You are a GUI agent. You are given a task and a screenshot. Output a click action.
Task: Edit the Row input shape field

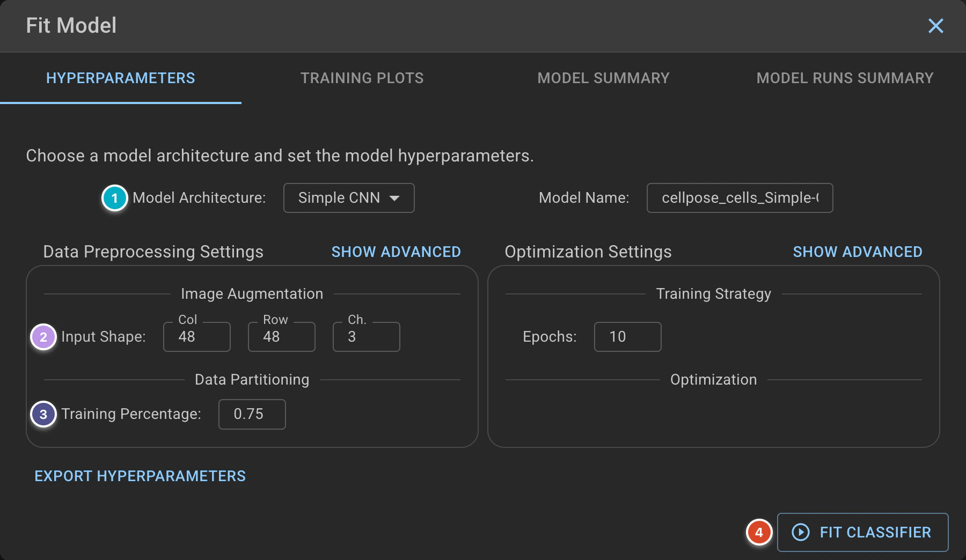pyautogui.click(x=282, y=337)
